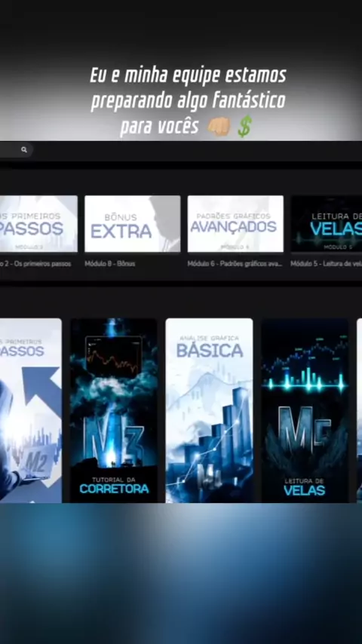Open the M3 Tutorial da Corretora poster
Viewport: 362px width, 644px height.
tap(114, 410)
